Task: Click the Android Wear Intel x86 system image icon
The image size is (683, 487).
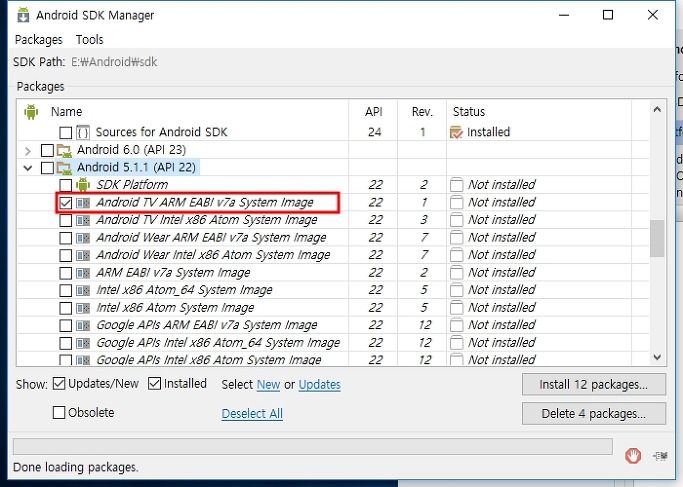Action: click(83, 256)
